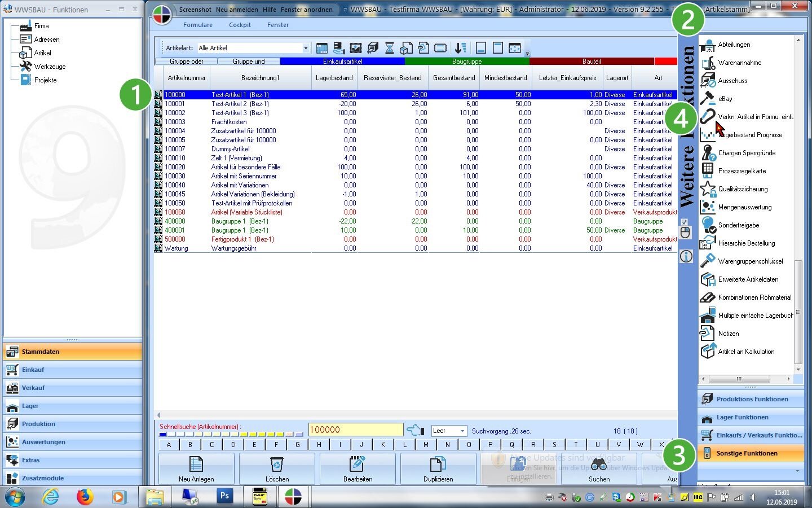Click the picture toolbar icon
The image size is (812, 508).
(356, 49)
